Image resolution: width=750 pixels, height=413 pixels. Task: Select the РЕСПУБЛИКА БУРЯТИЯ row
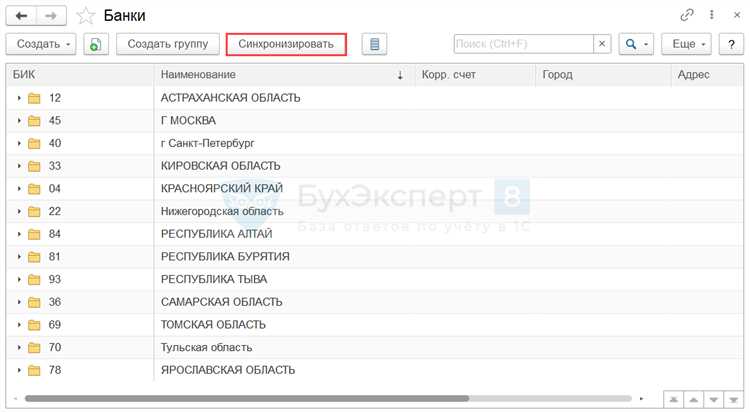(375, 257)
